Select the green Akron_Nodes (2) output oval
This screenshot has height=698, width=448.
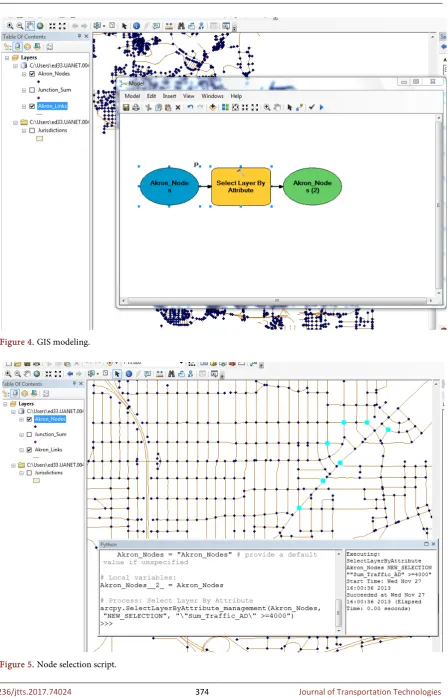pyautogui.click(x=312, y=186)
